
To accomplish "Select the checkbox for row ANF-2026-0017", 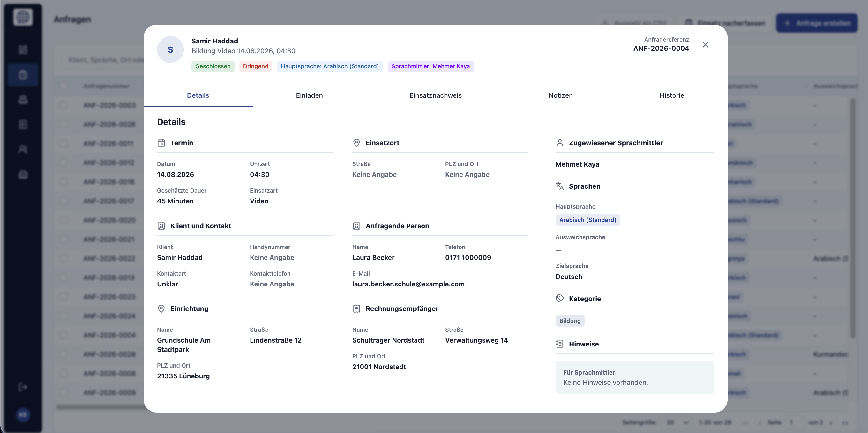I will [x=64, y=201].
